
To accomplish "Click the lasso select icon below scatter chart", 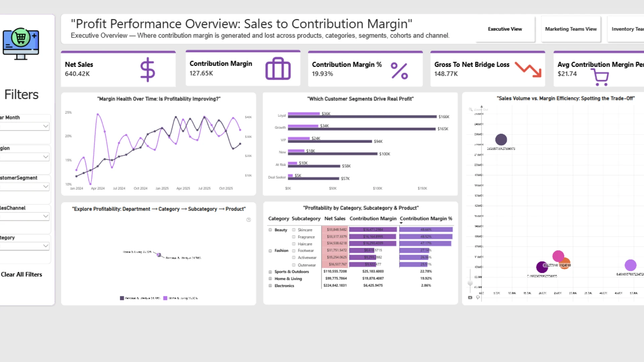I will pyautogui.click(x=478, y=298).
